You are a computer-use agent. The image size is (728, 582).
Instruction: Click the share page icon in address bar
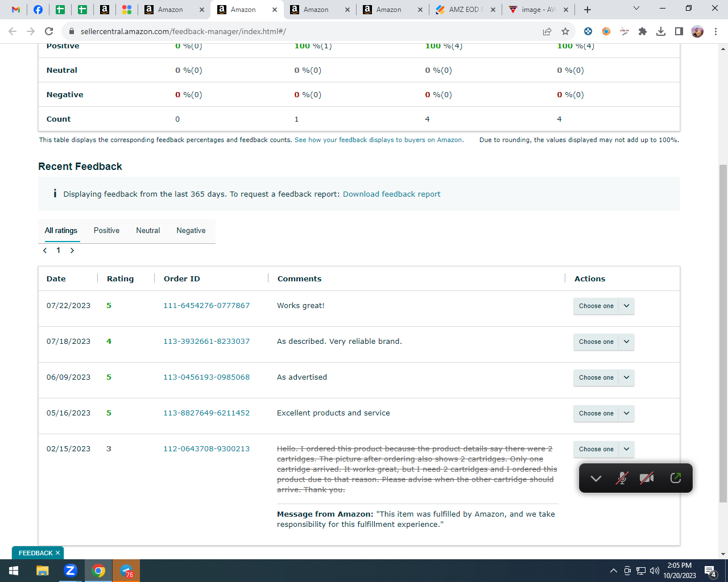(547, 31)
